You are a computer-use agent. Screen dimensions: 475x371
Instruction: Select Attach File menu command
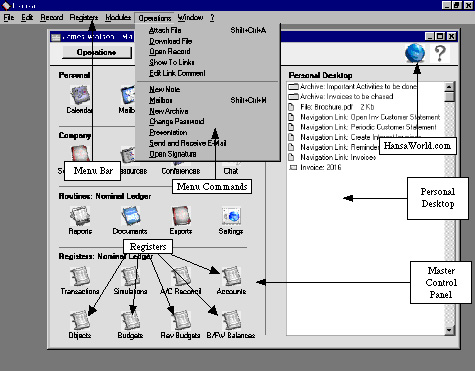[165, 30]
